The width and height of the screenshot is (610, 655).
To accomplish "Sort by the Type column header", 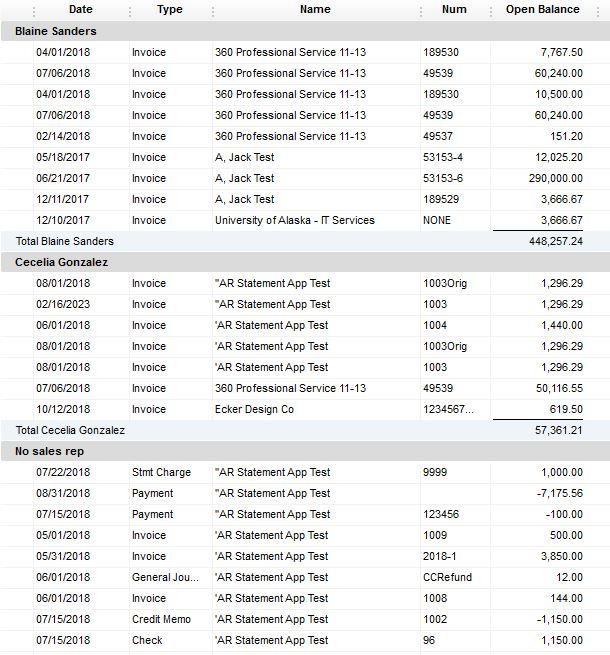I will coord(170,10).
